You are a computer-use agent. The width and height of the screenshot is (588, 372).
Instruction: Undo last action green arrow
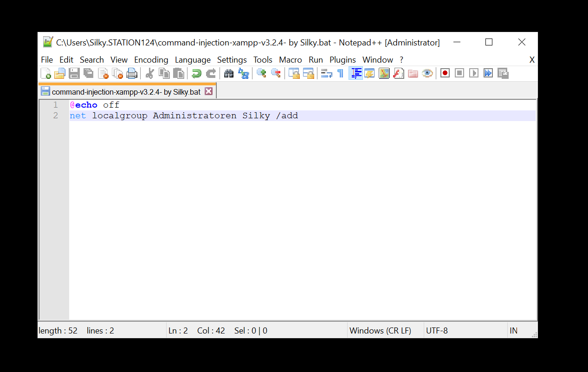(196, 73)
